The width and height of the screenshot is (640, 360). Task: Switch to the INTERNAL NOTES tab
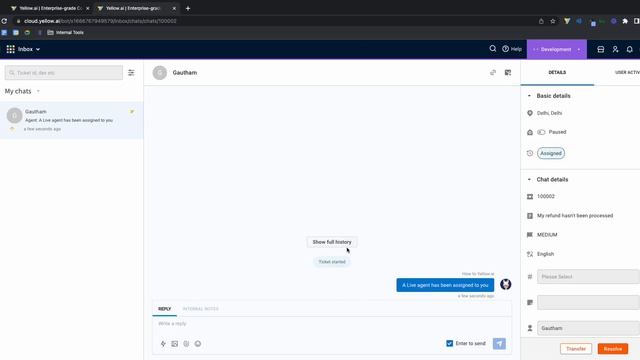click(x=200, y=309)
